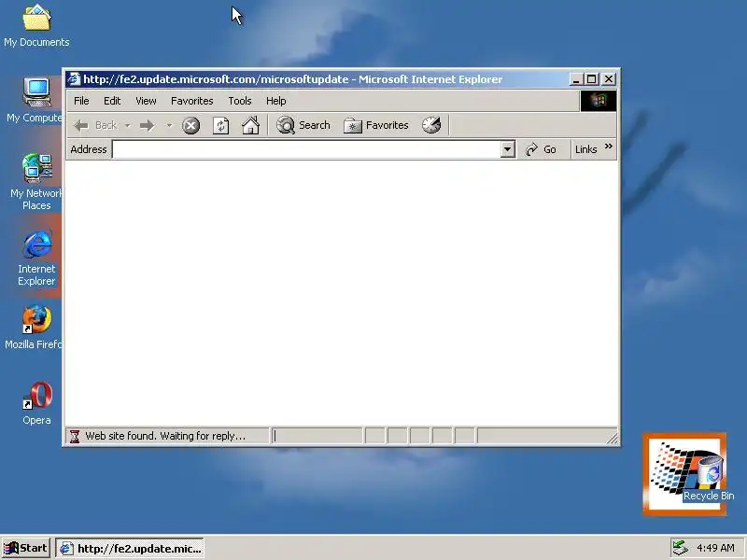Viewport: 747px width, 560px height.
Task: Click the status bar hourglass icon
Action: [75, 436]
